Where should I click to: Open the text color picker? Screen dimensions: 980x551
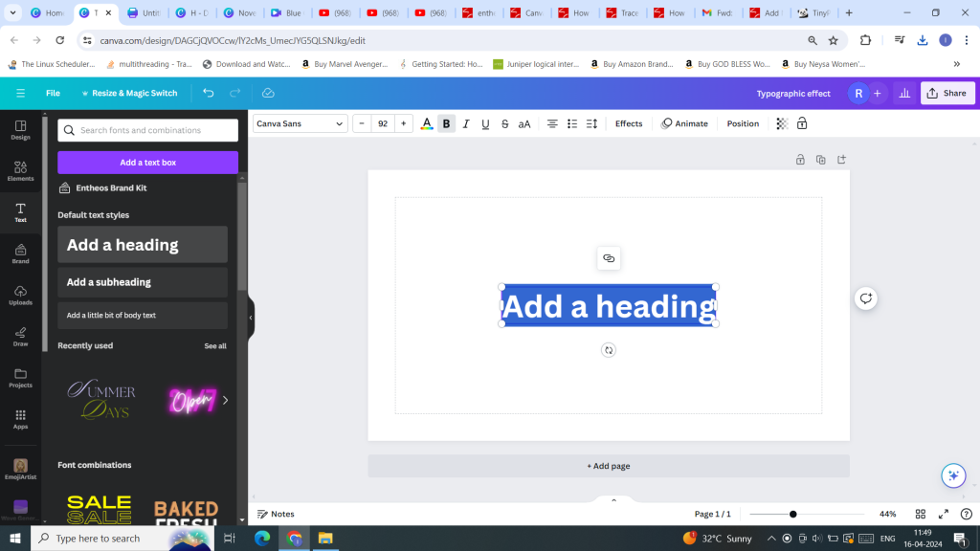coord(427,123)
